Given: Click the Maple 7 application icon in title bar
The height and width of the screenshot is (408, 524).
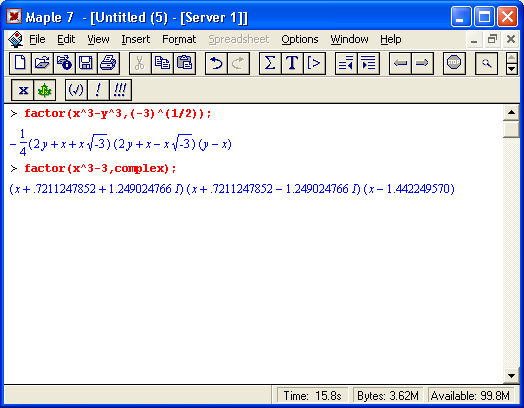Looking at the screenshot, I should point(14,16).
